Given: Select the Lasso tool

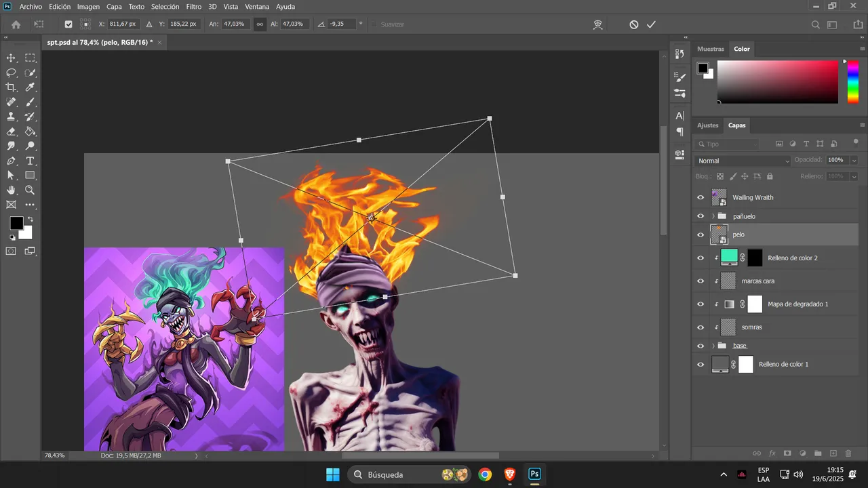Looking at the screenshot, I should click(x=11, y=73).
